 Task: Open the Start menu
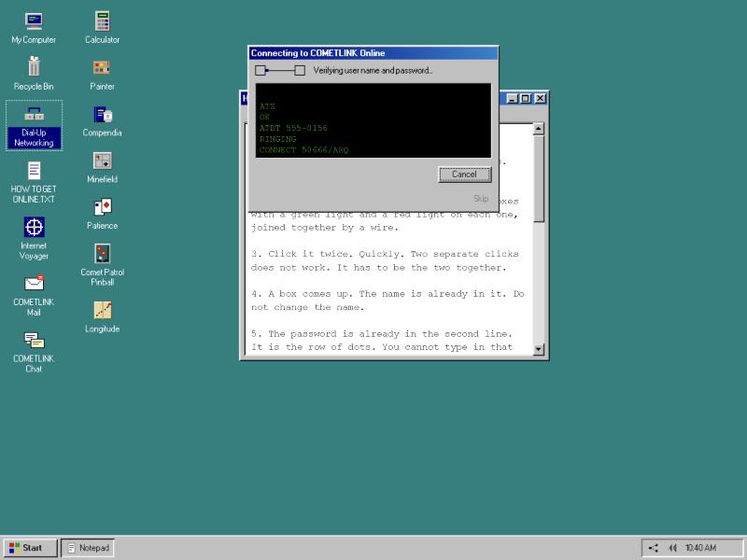point(30,548)
